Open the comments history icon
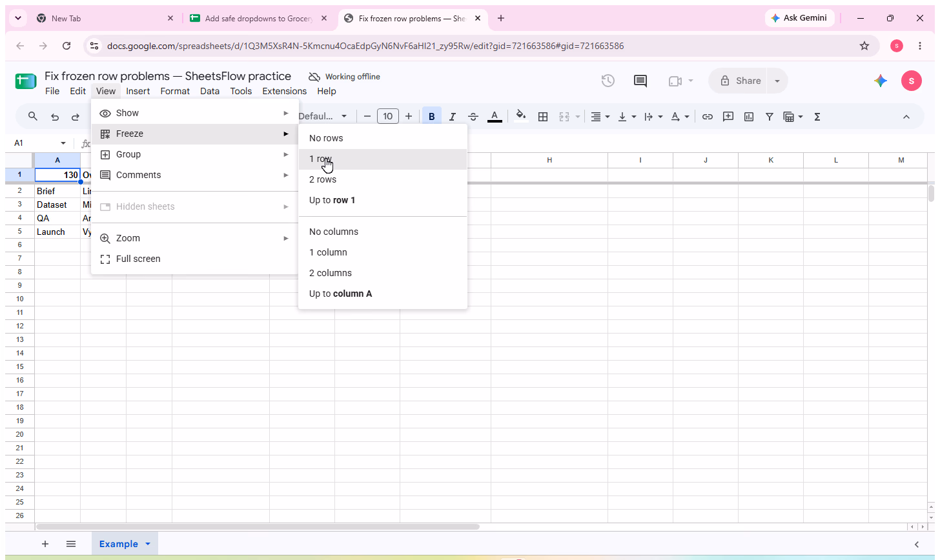The image size is (940, 560). pos(640,81)
